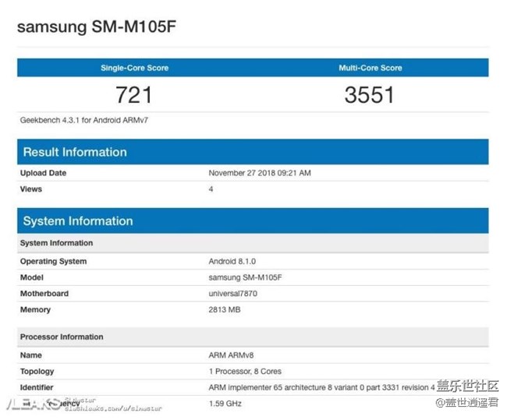Click the '2813 MB' memory value
The width and height of the screenshot is (507, 420).
(225, 310)
